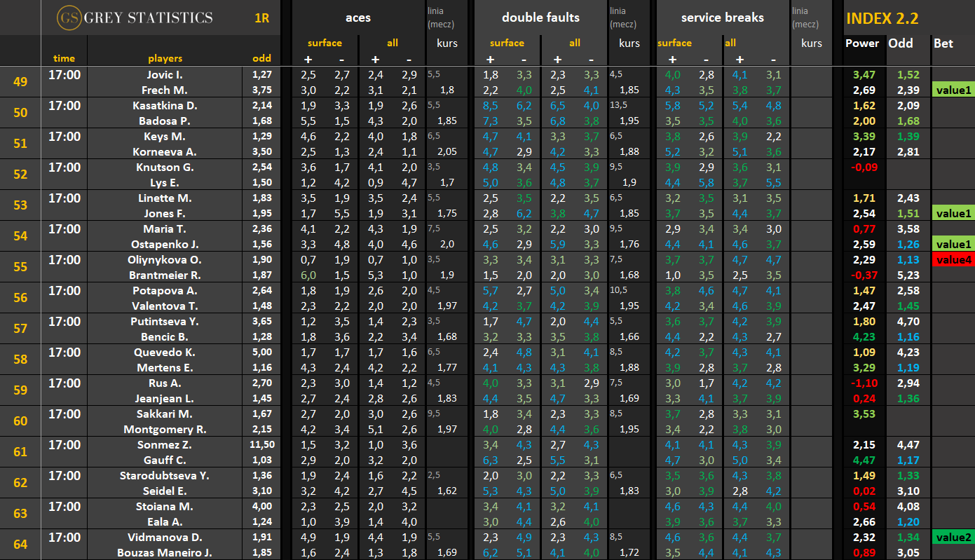The height and width of the screenshot is (560, 975).
Task: Select player Knutson G.
Action: coord(165,167)
